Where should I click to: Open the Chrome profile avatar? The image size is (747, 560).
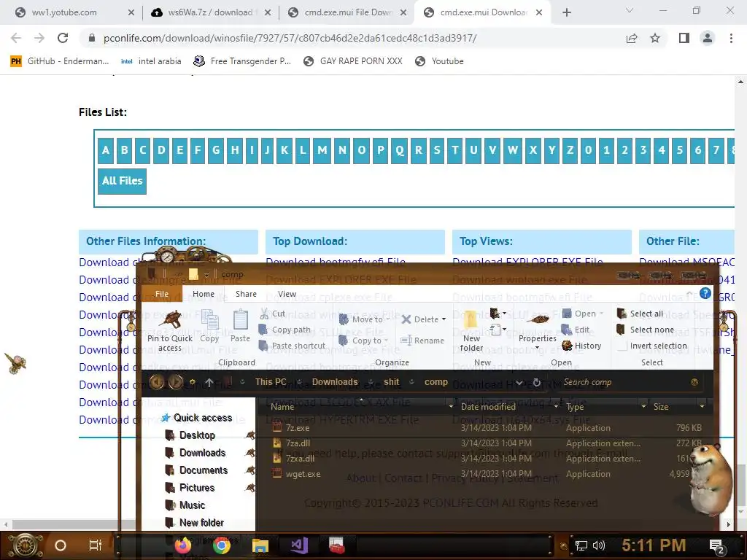(x=708, y=38)
